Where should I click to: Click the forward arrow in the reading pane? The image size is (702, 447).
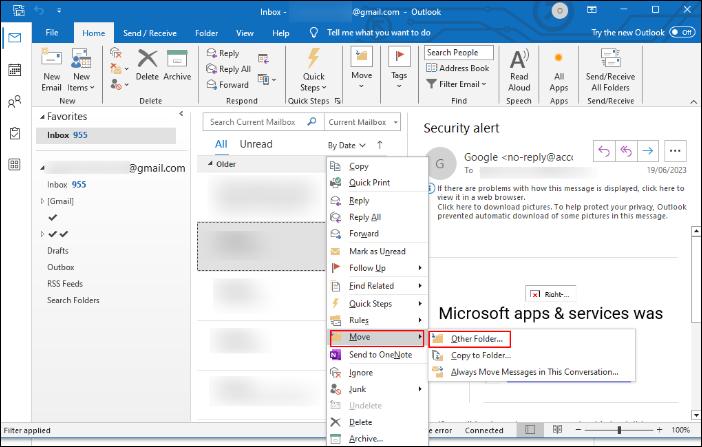[647, 151]
